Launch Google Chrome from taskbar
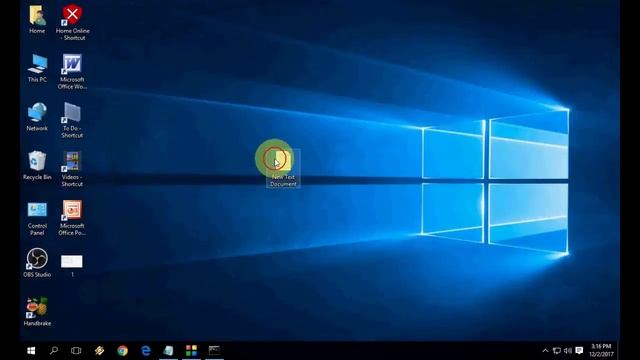Screen dimensions: 640x360 [122, 351]
